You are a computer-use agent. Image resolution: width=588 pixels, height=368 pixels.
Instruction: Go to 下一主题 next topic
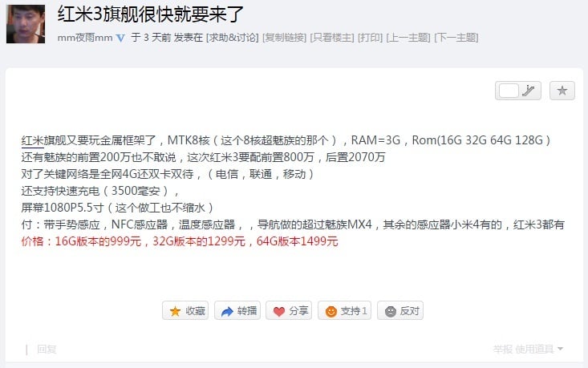pos(456,38)
